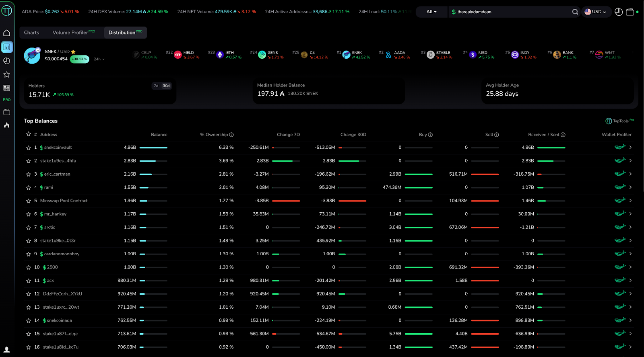Expand the stake1uxrc...20wt row chevron

click(x=630, y=307)
